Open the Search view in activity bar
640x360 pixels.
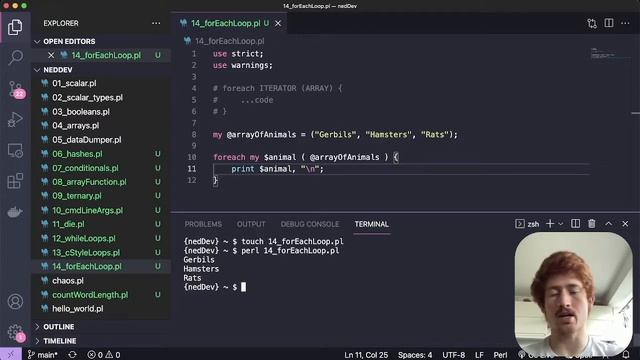(15, 57)
